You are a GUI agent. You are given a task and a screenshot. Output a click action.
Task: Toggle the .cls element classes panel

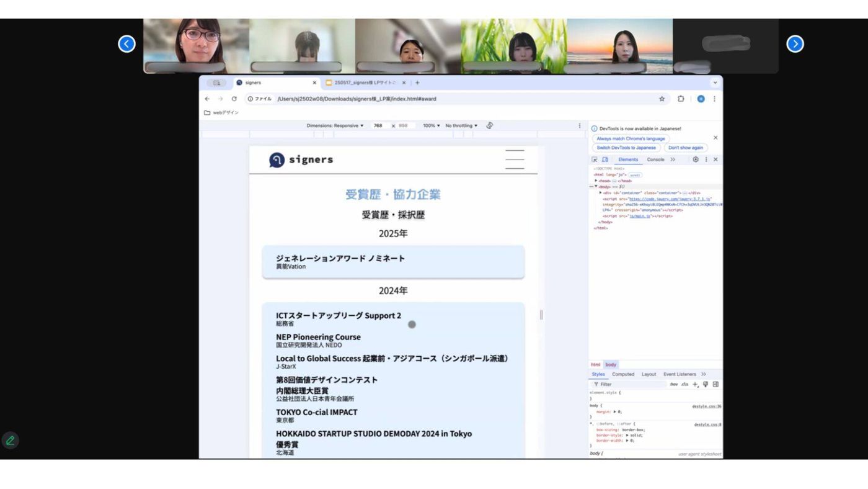(684, 384)
